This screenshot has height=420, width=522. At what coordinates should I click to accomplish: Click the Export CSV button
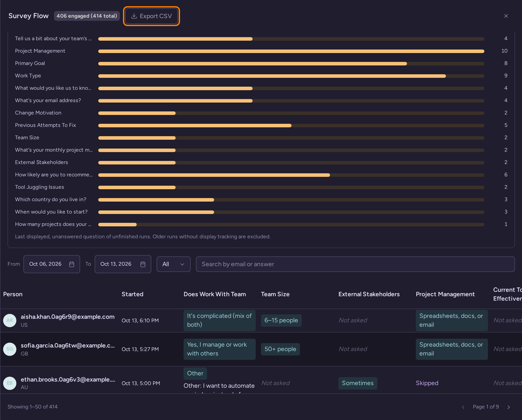tap(151, 16)
